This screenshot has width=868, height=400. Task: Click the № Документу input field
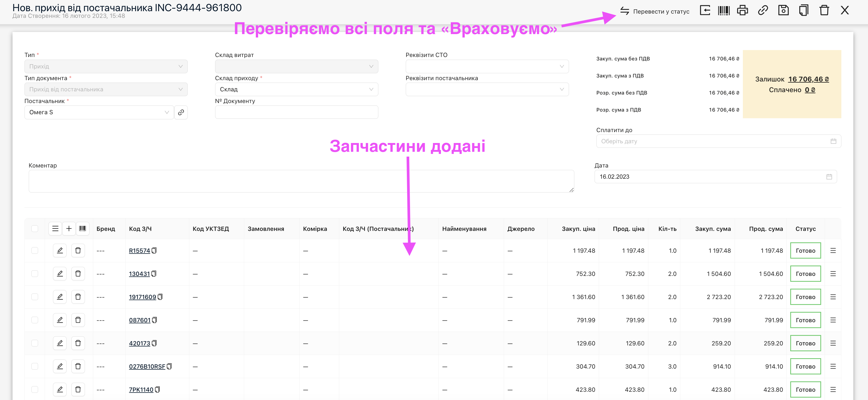(x=296, y=112)
